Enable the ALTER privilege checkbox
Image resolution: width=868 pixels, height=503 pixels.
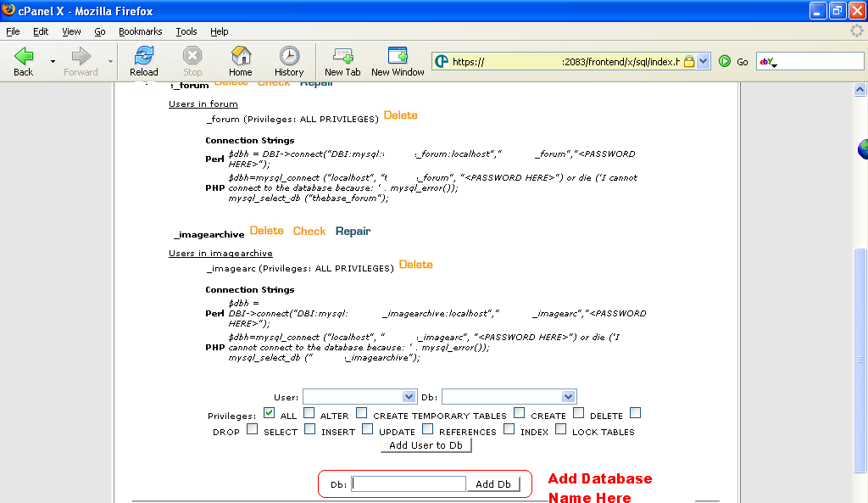(x=309, y=413)
